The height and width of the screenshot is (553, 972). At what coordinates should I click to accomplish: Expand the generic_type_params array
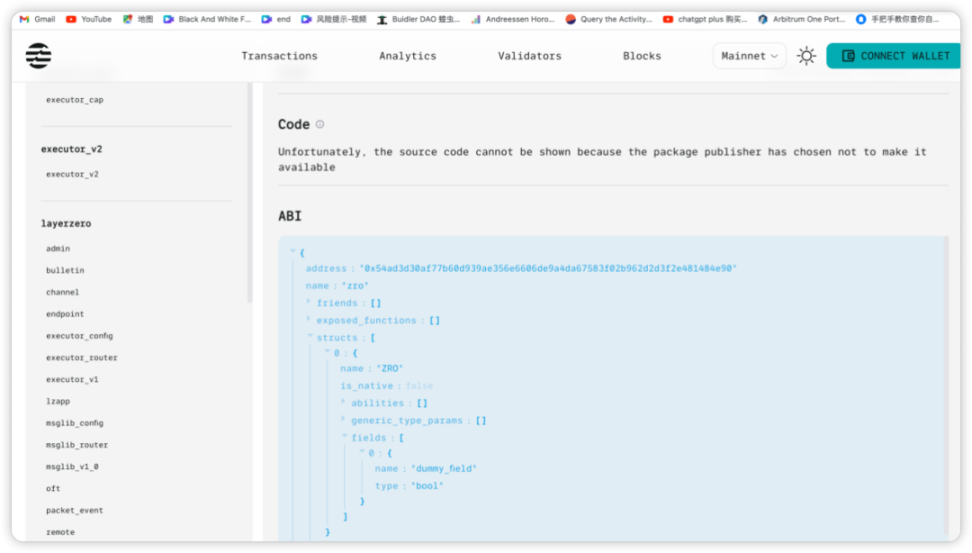tap(343, 418)
